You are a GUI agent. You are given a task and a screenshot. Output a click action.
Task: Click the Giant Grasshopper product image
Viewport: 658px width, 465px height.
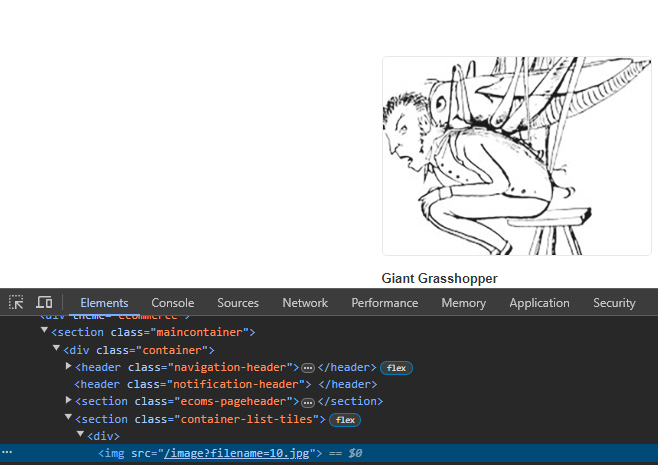pos(517,156)
